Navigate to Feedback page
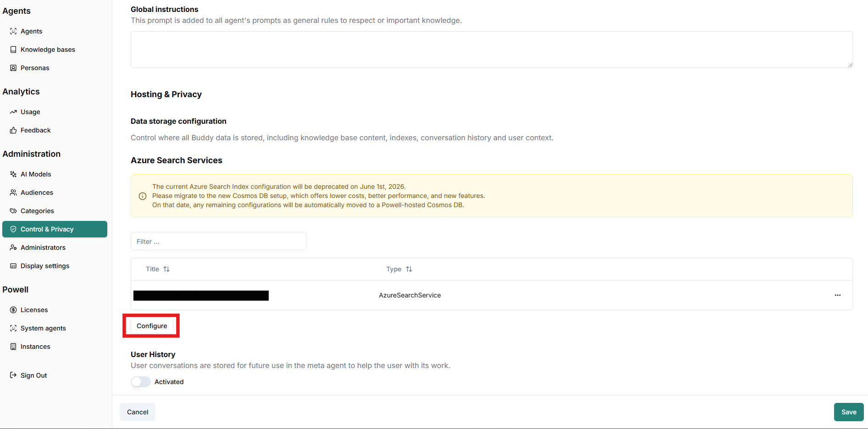The image size is (868, 429). click(55, 130)
